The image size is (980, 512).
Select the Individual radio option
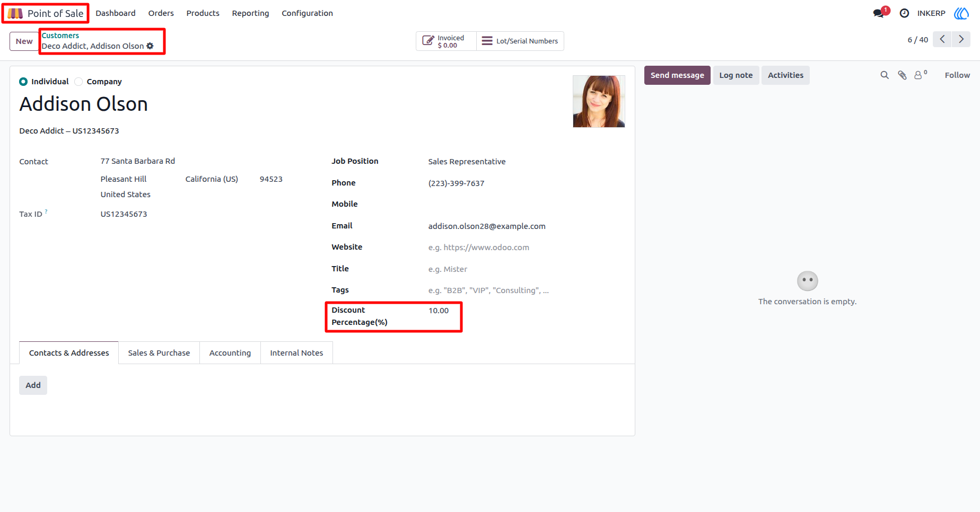[x=23, y=82]
